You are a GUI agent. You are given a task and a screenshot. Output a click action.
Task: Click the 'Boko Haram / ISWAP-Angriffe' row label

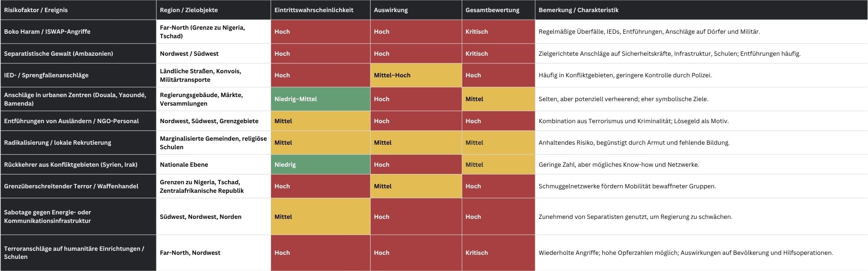click(x=47, y=31)
